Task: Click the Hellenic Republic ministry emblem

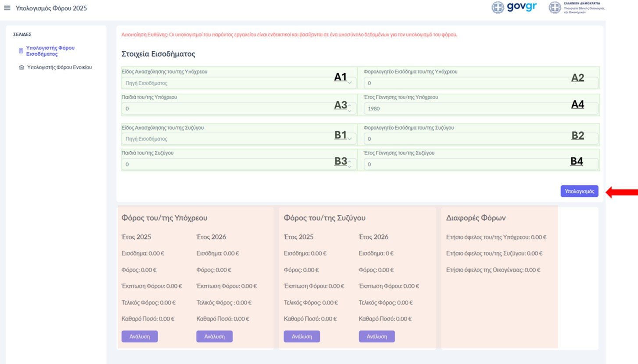Action: 555,7
